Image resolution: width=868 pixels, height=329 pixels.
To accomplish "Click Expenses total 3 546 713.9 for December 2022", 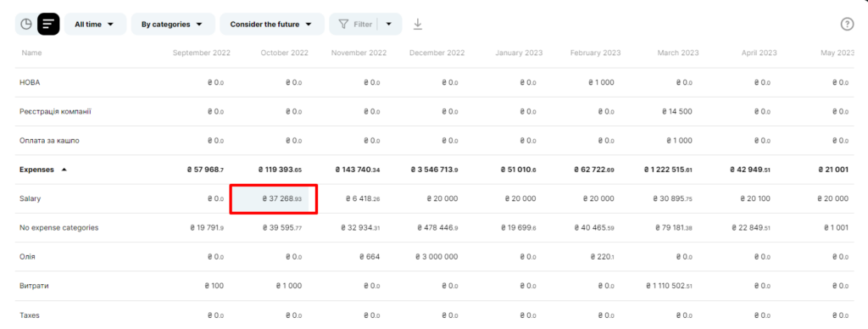I will tap(435, 170).
